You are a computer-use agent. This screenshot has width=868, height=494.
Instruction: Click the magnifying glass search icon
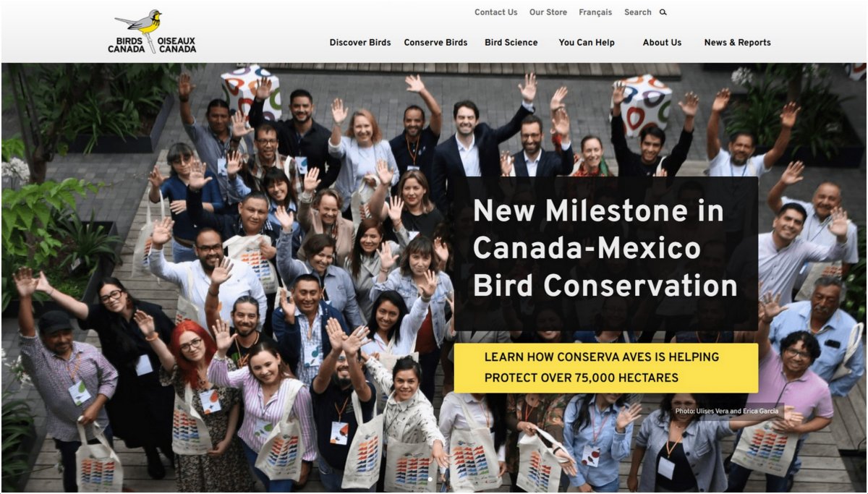tap(663, 12)
